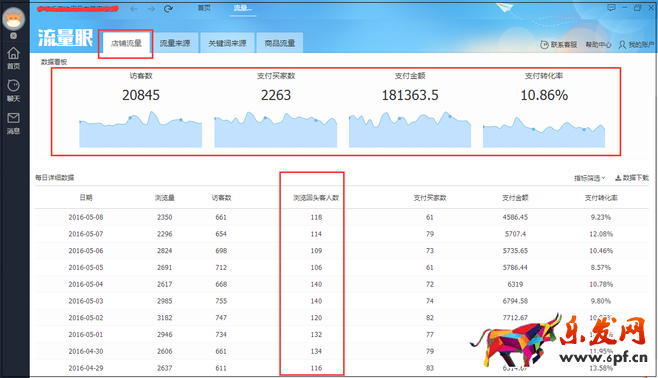Click the 5707.4 payment cell
This screenshot has width=658, height=378.
pos(515,234)
